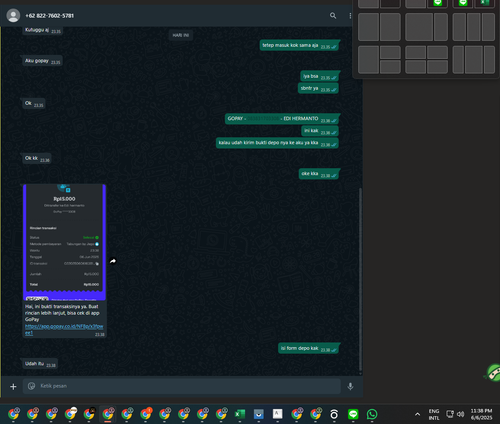Click the message 'iya bsa'
The width and height of the screenshot is (500, 424).
(x=319, y=76)
